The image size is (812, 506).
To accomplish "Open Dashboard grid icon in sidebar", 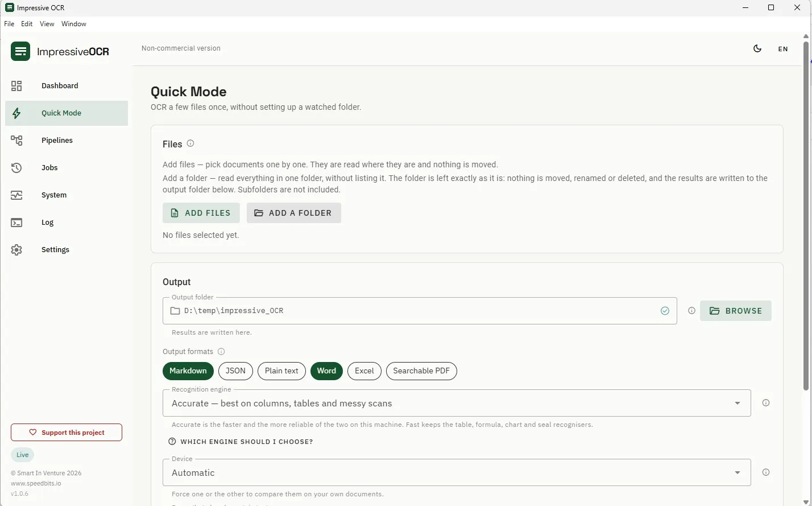I will (16, 86).
